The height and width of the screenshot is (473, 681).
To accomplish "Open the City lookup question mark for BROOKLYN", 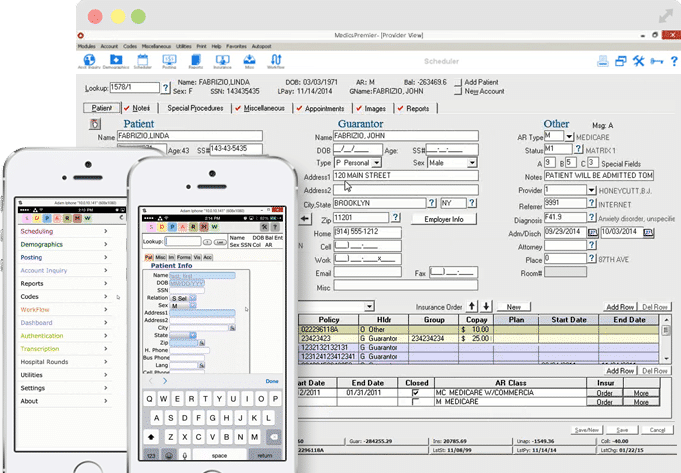I will click(432, 203).
